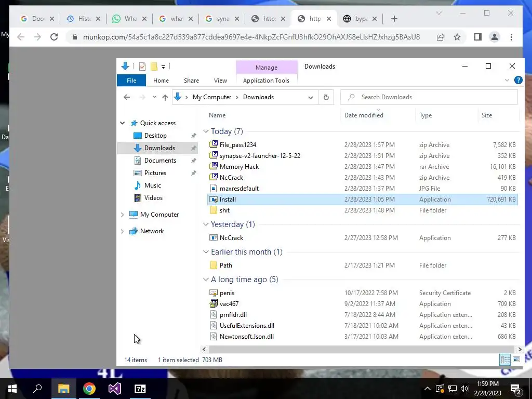Viewport: 532px width, 399px height.
Task: Open Music in Quick access
Action: [152, 185]
